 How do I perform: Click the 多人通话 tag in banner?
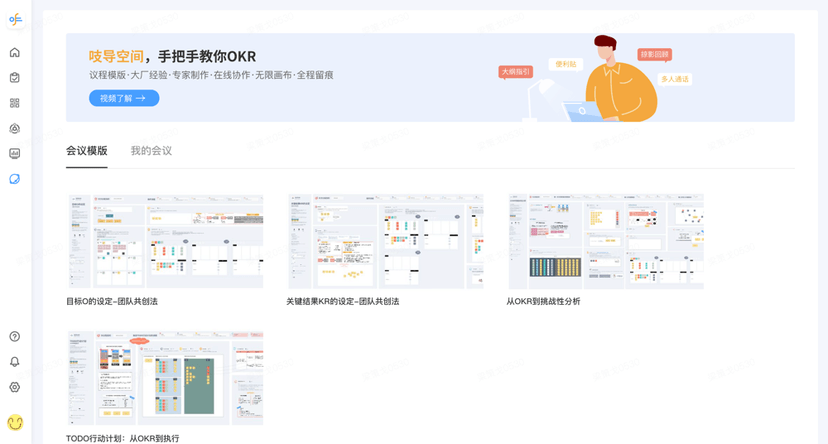(675, 79)
